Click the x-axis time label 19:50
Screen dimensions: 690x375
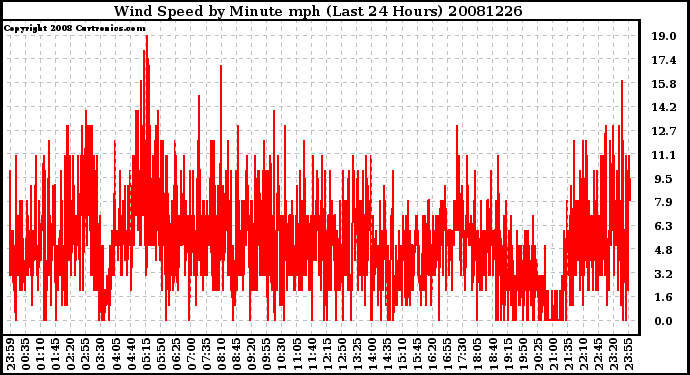click(x=523, y=355)
